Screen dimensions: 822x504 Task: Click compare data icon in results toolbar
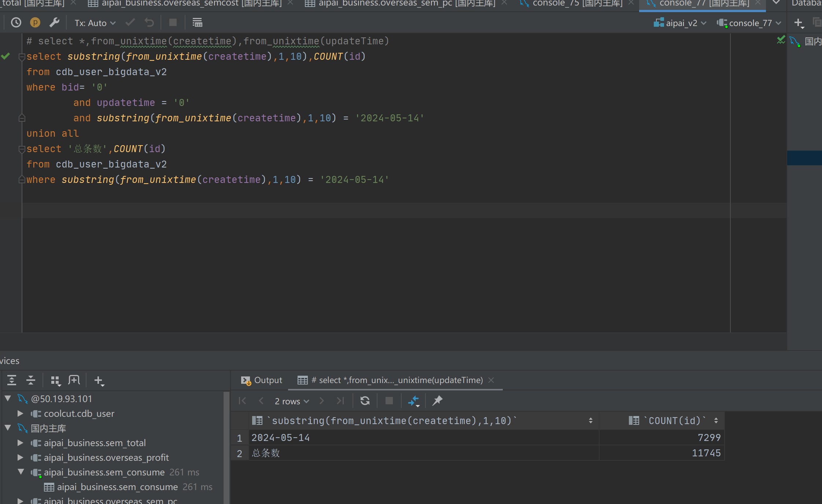tap(414, 401)
